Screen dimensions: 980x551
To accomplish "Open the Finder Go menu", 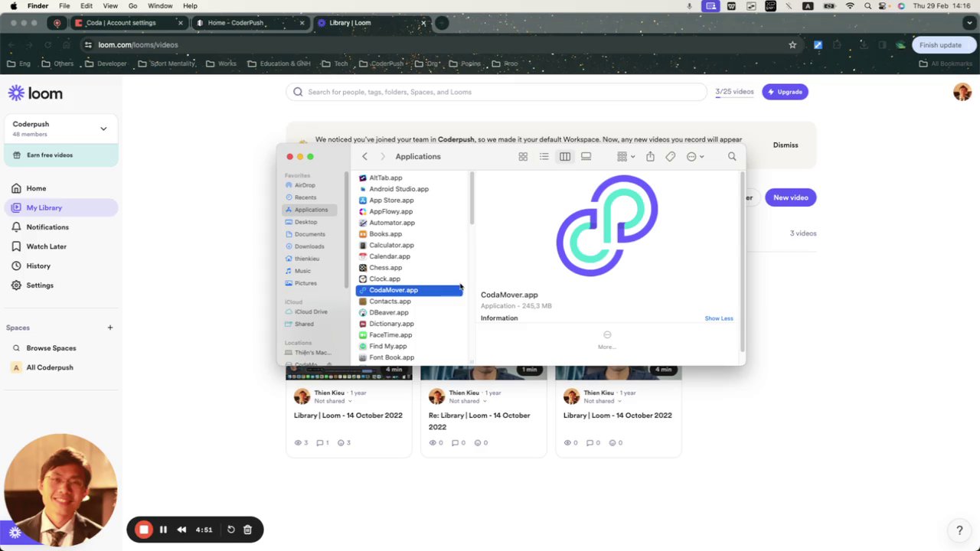I will pos(132,6).
